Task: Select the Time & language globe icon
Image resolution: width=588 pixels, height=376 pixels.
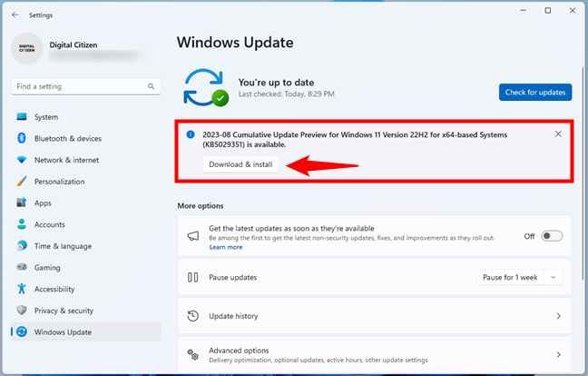Action: pos(22,246)
